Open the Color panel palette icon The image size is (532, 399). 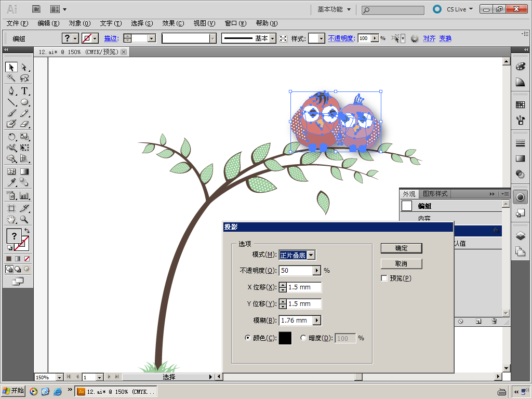click(520, 66)
